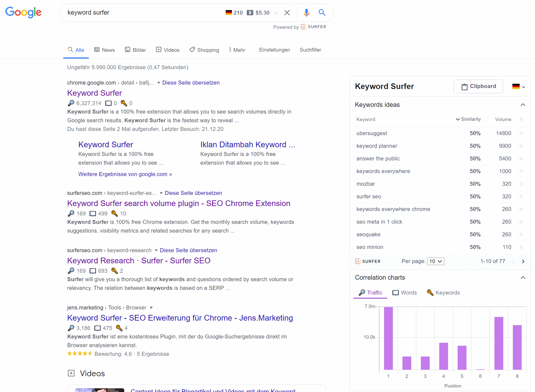
Task: Click the microphone icon for voice search
Action: click(x=307, y=12)
